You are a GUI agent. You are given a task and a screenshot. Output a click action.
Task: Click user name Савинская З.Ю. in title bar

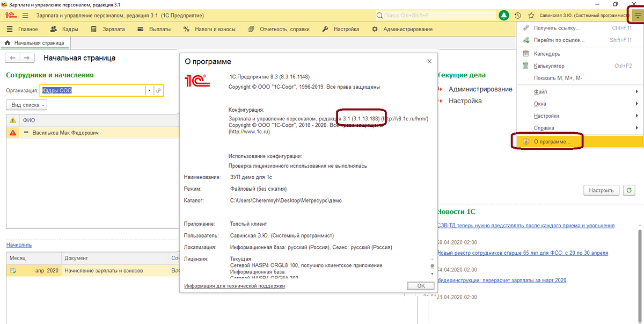pyautogui.click(x=584, y=16)
